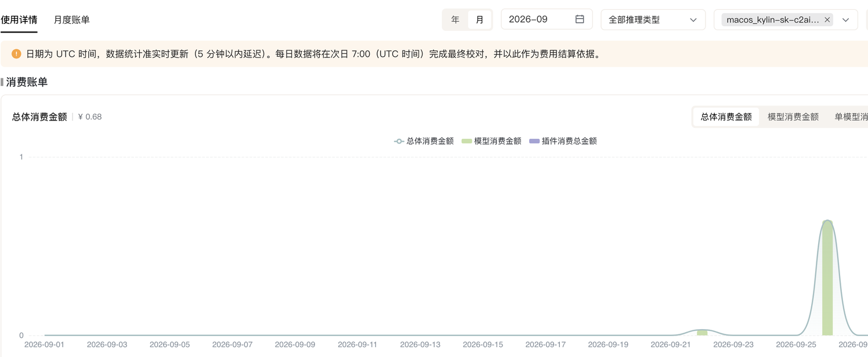This screenshot has height=357, width=868.
Task: Click the 2026-09-11 axis label
Action: click(x=357, y=344)
